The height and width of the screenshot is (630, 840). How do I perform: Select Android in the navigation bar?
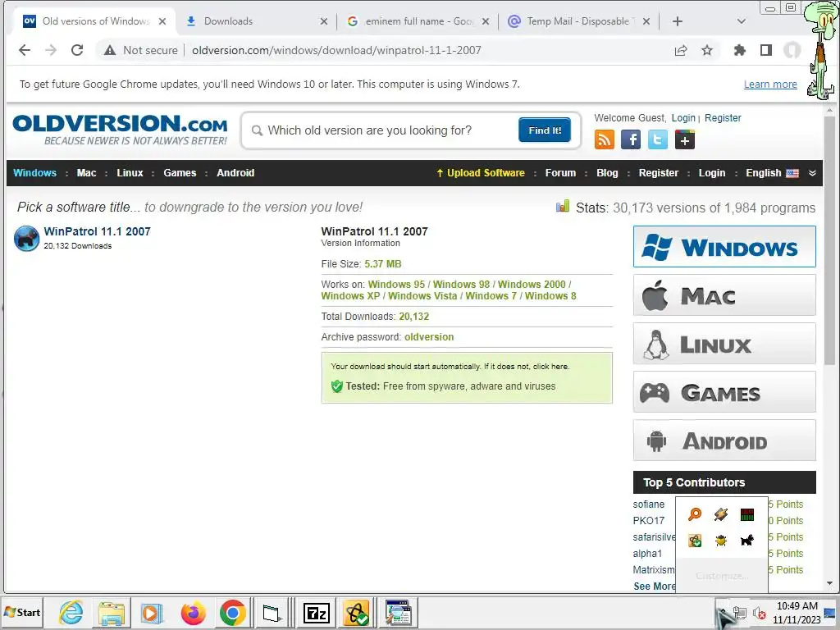tap(235, 173)
